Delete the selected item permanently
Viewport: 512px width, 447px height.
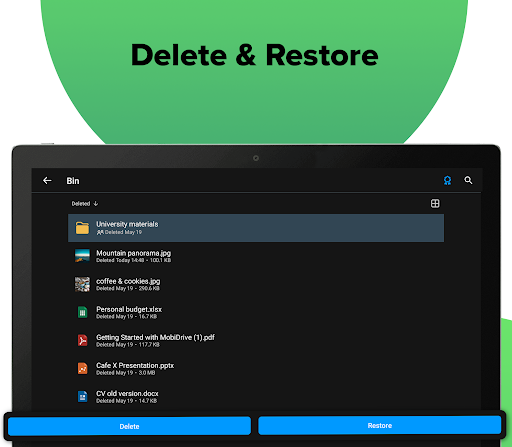point(129,426)
